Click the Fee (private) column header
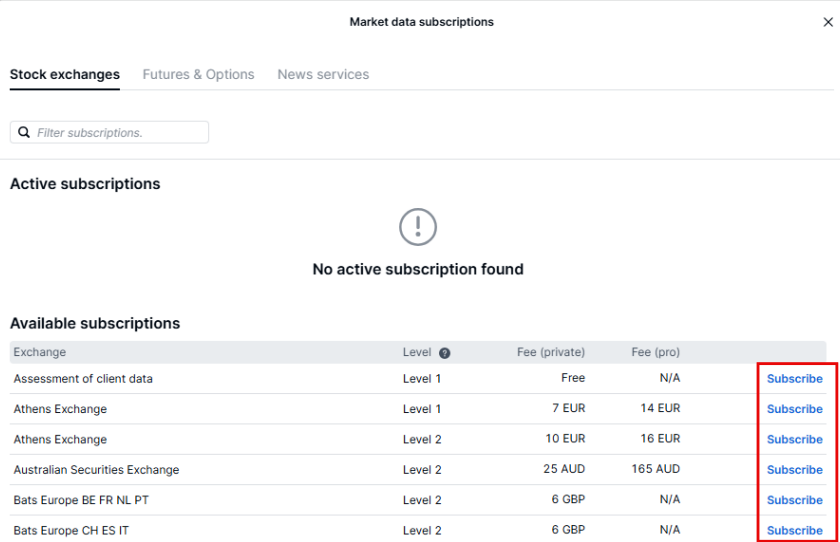Screen dimensions: 840x542 tap(550, 352)
